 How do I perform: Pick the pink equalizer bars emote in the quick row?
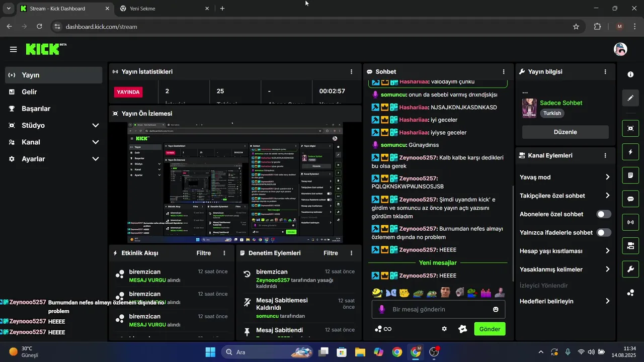tap(486, 292)
